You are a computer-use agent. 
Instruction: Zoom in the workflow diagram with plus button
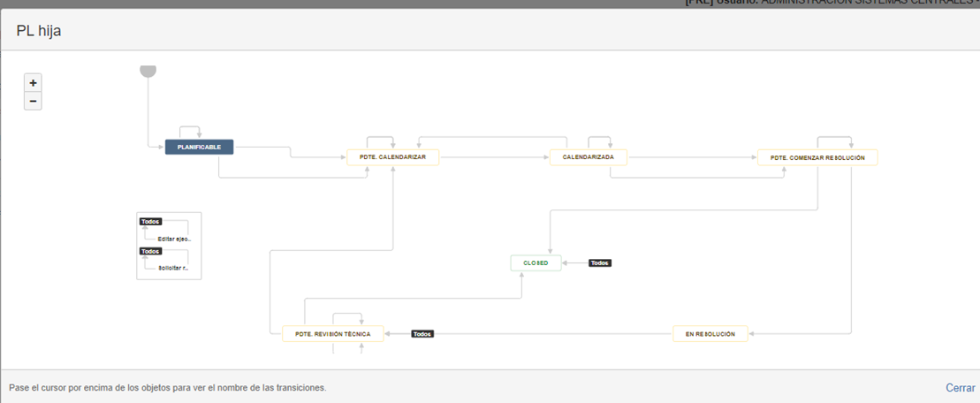(x=33, y=82)
